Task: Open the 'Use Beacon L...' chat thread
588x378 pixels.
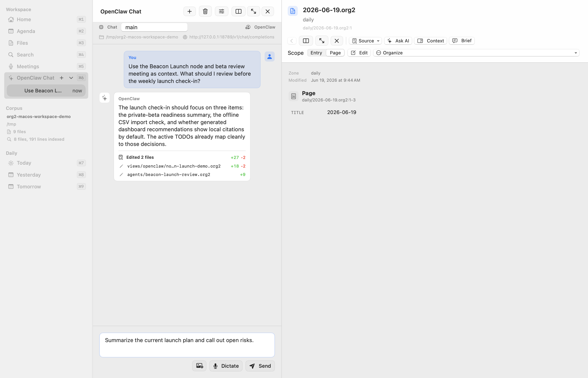Action: pos(46,91)
